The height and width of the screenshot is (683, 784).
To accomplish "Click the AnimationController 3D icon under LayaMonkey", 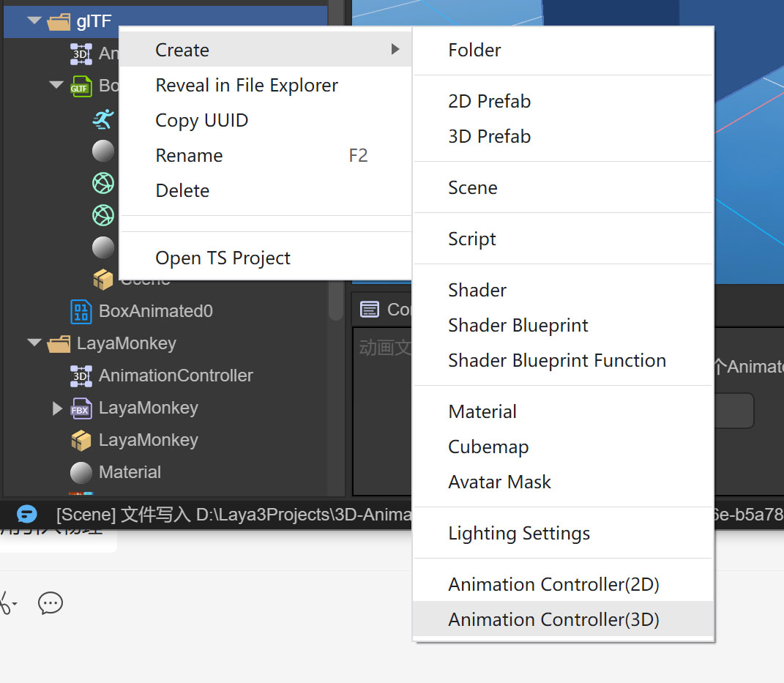I will click(x=81, y=376).
